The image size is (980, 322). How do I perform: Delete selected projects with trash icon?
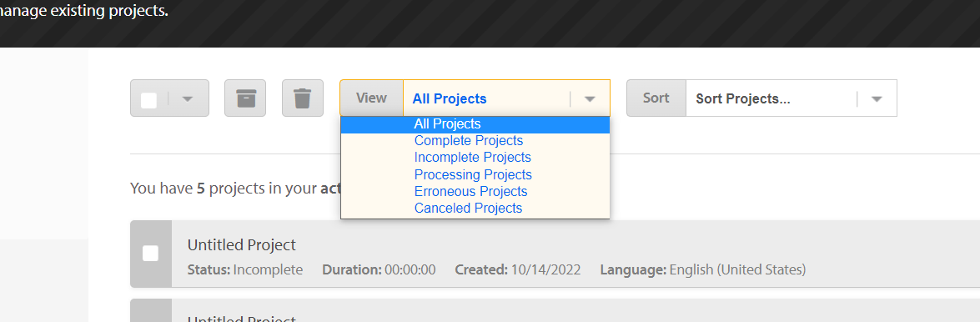click(303, 98)
